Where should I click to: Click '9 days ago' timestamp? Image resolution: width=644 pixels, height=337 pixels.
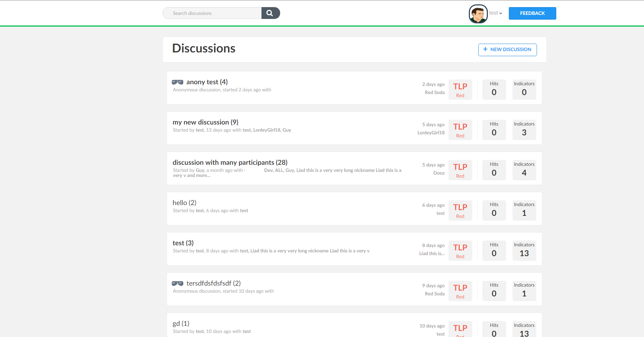coord(433,286)
